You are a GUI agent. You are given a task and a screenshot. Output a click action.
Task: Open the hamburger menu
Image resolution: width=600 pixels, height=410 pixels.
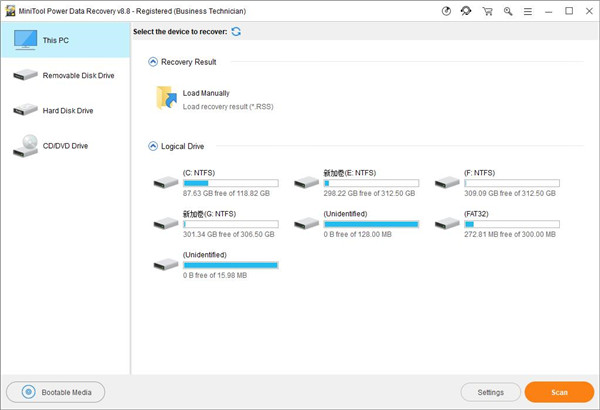tap(528, 12)
